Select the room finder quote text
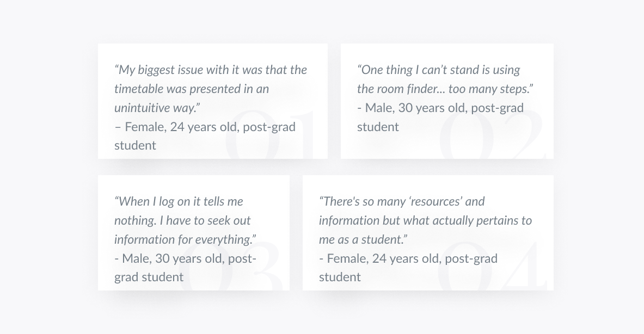The width and height of the screenshot is (644, 334). click(x=445, y=79)
